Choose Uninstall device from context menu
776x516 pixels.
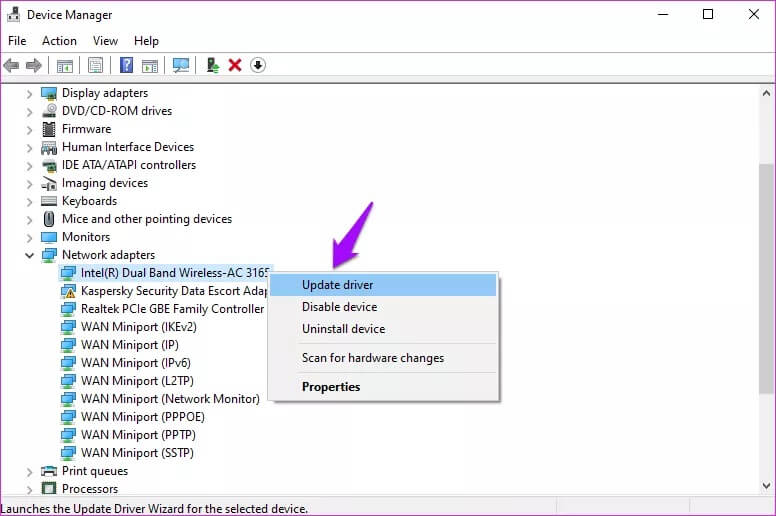(x=383, y=328)
